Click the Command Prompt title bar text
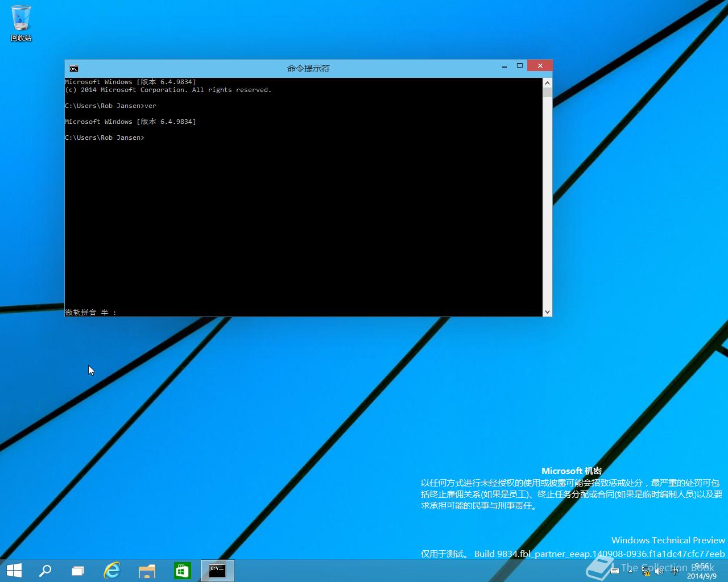This screenshot has width=728, height=582. coord(308,68)
